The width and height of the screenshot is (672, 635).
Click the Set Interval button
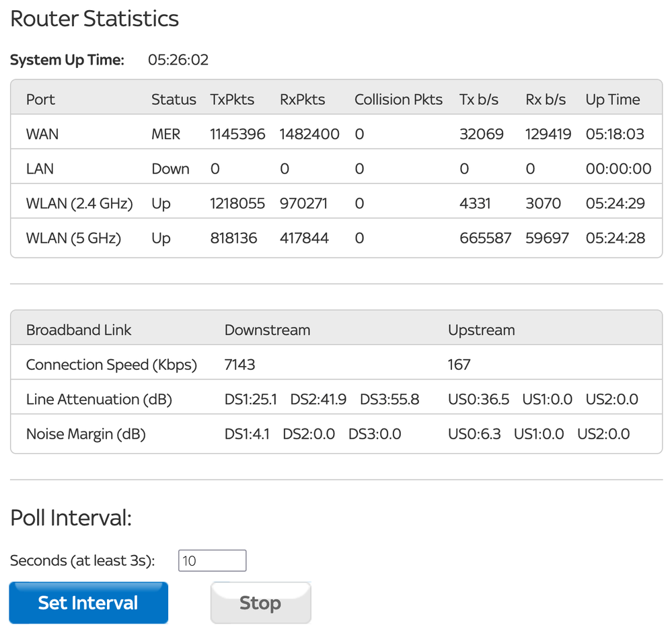click(88, 602)
